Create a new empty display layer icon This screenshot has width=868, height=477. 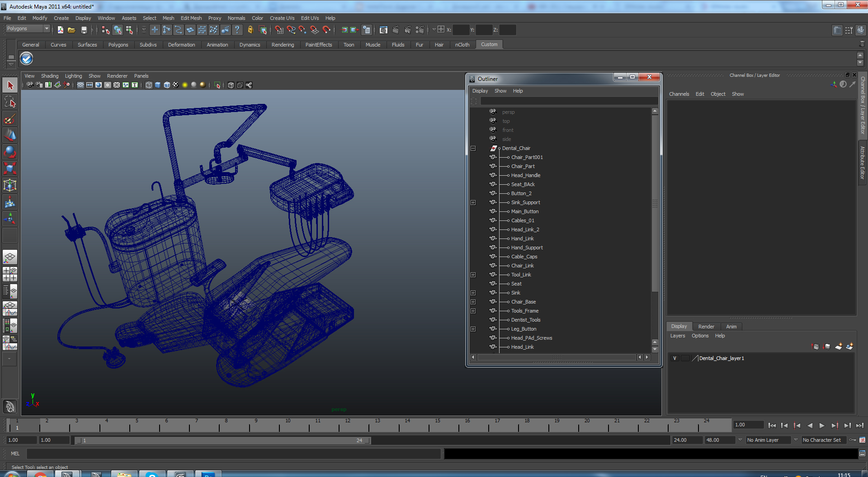pos(839,346)
